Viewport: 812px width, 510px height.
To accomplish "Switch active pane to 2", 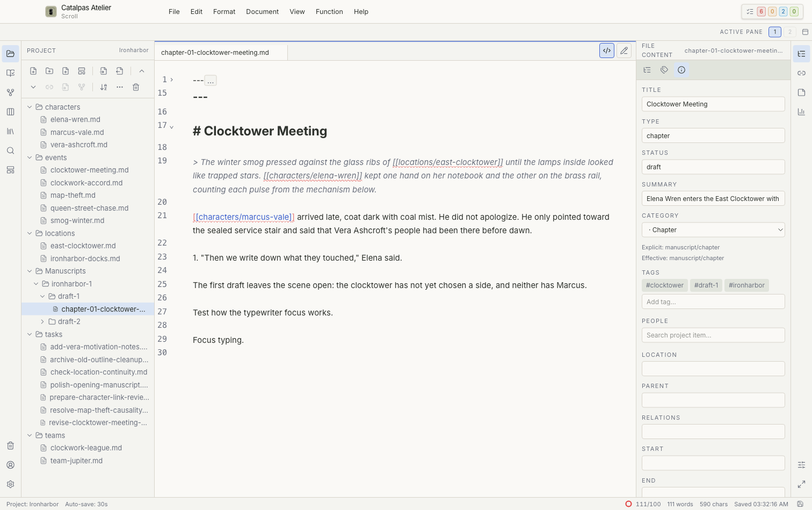I will [789, 32].
